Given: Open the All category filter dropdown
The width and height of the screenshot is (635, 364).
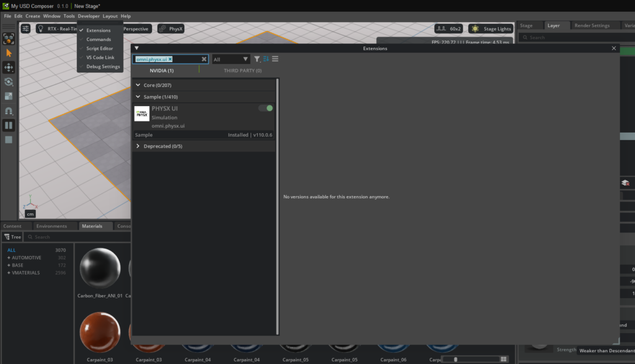Looking at the screenshot, I should tap(231, 60).
